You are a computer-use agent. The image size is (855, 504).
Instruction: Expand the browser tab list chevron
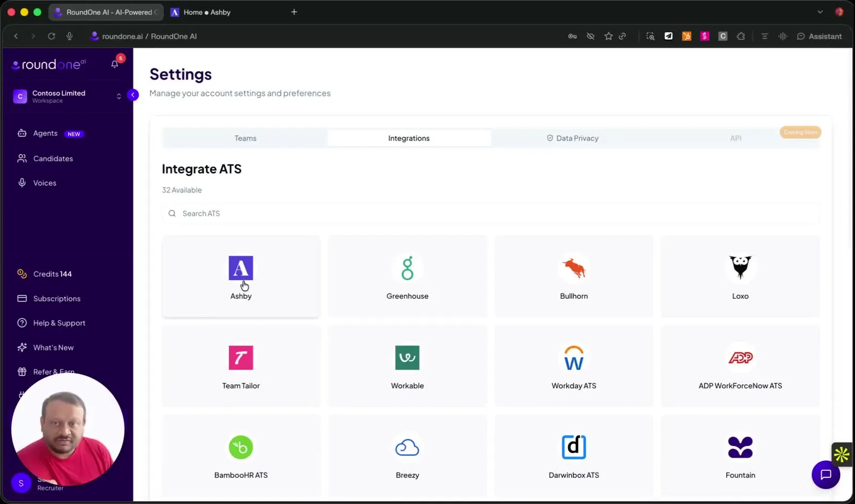[x=820, y=12]
